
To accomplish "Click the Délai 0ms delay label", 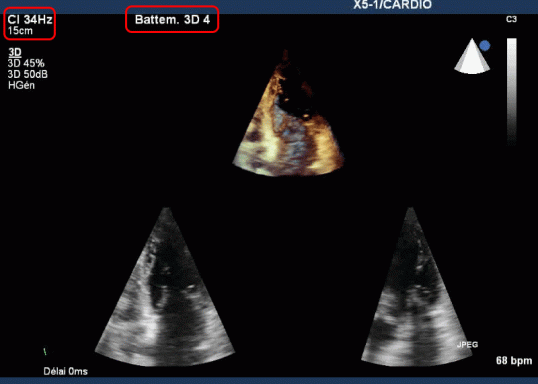I will 66,371.
